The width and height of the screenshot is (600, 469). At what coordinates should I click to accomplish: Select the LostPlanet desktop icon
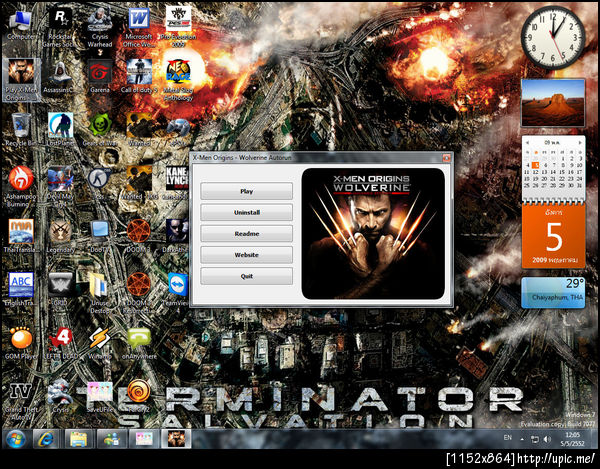click(60, 130)
